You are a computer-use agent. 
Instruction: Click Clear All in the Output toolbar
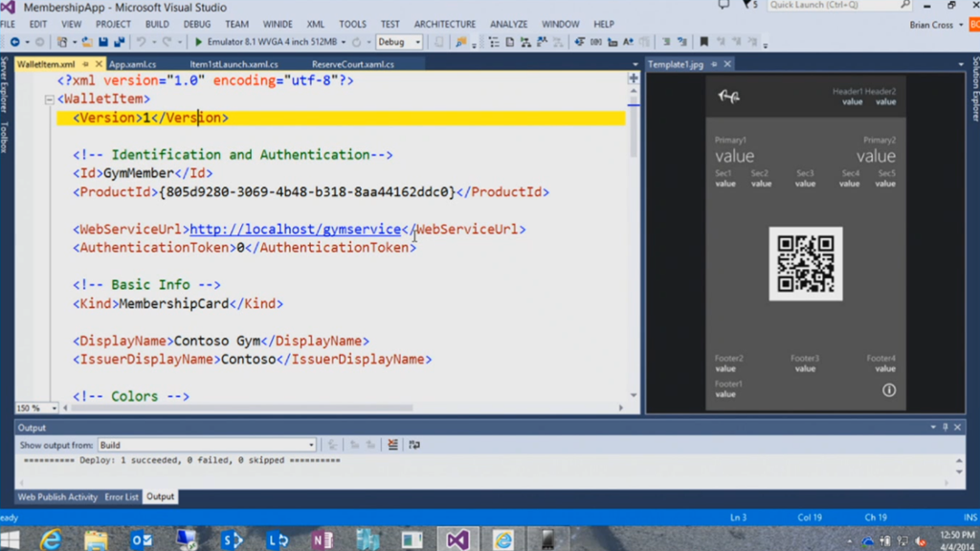[392, 445]
